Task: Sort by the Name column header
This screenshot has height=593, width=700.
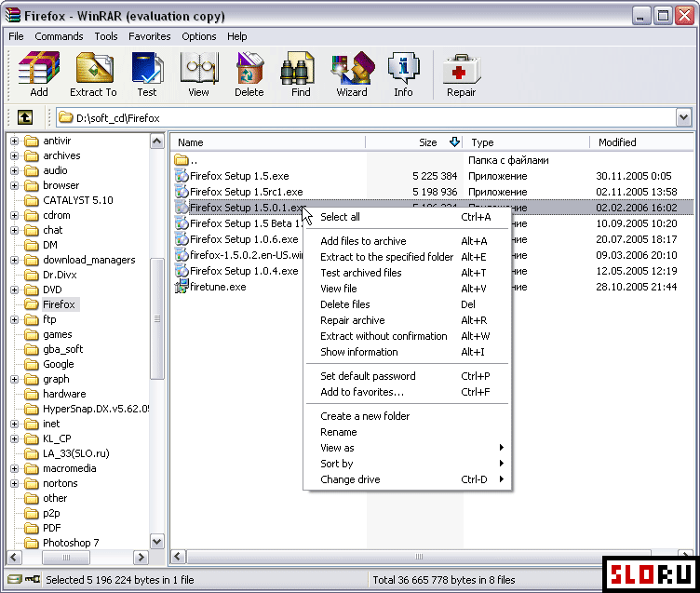Action: [268, 142]
